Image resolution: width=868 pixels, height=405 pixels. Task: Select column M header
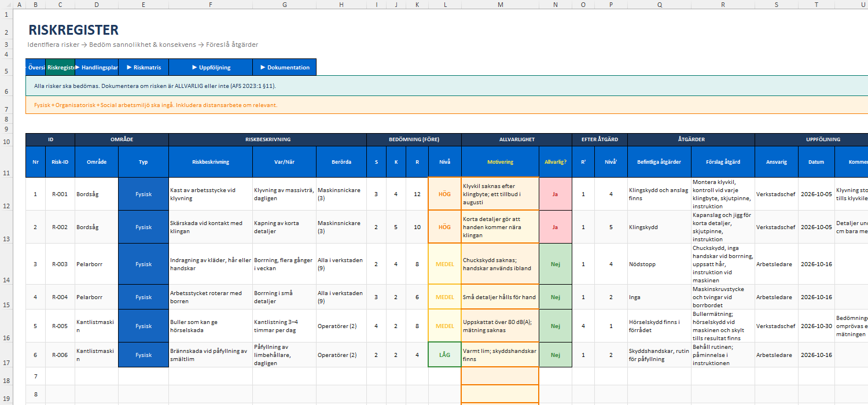(x=501, y=5)
